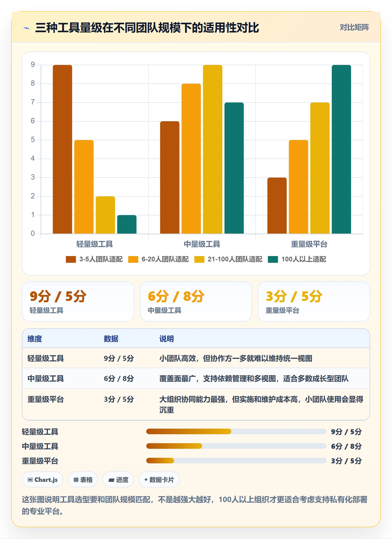Viewport: 392px width, 539px height.
Task: Click the 重量级平台 x-axis label
Action: (309, 244)
